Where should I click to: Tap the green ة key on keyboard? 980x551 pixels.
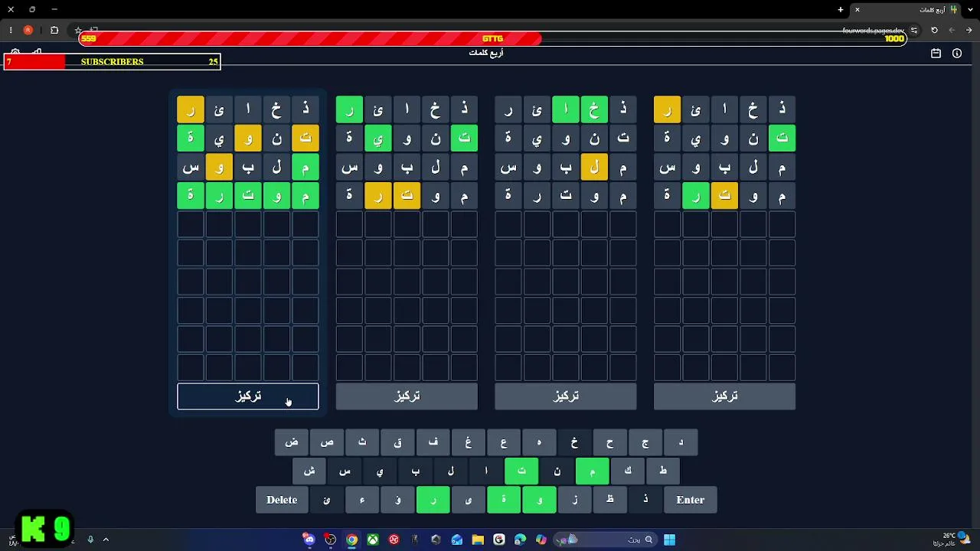504,500
